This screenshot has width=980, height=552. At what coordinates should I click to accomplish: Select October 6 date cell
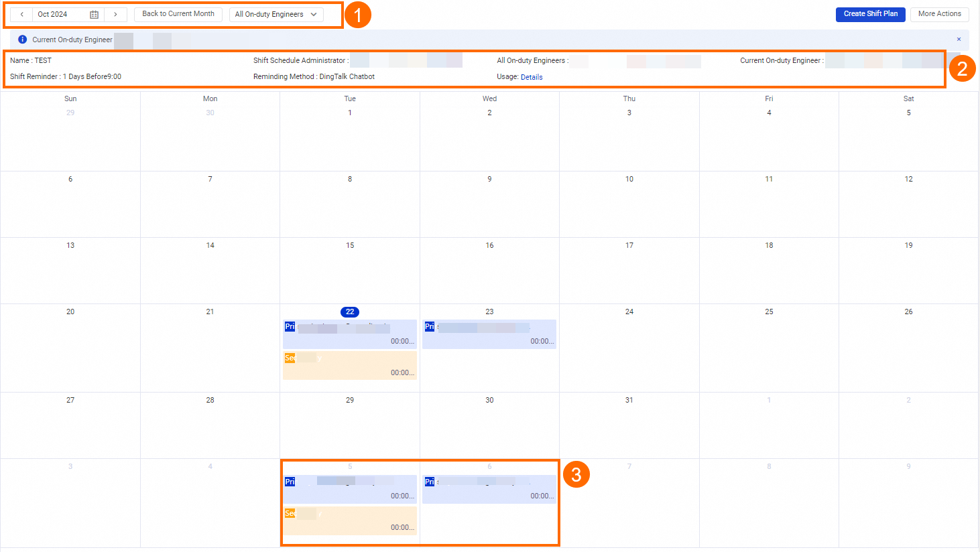70,204
